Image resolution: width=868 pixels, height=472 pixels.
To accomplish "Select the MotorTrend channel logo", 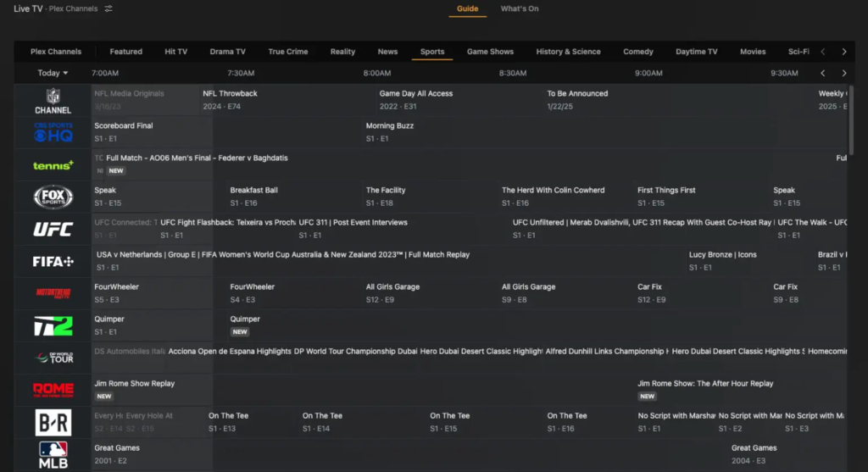I will pyautogui.click(x=53, y=293).
